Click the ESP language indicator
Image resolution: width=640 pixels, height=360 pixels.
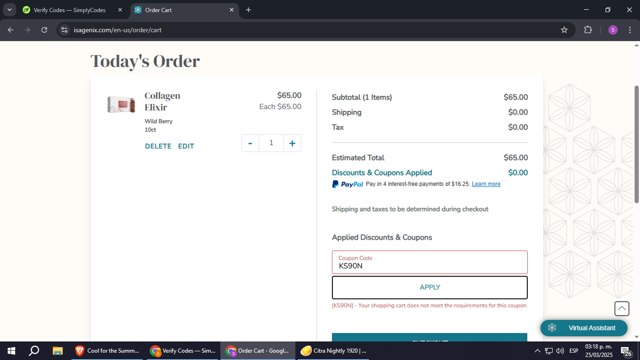pos(573,351)
